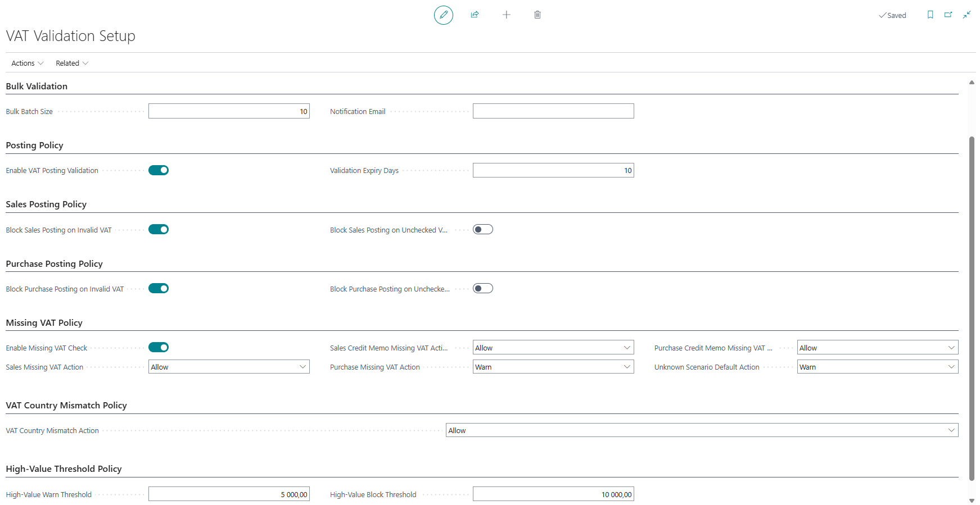Click High-Value Warn Threshold field
The image size is (980, 505).
(229, 494)
